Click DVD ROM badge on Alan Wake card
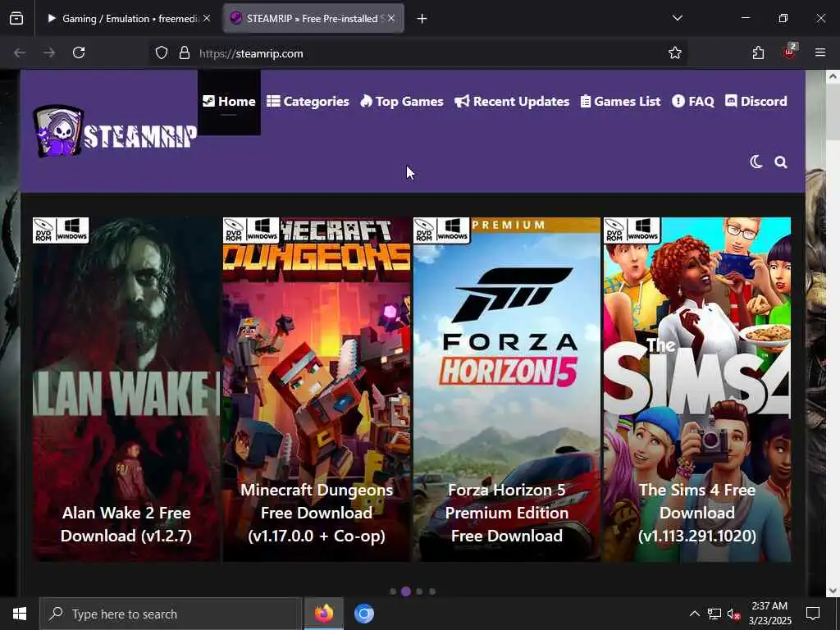 pyautogui.click(x=44, y=231)
